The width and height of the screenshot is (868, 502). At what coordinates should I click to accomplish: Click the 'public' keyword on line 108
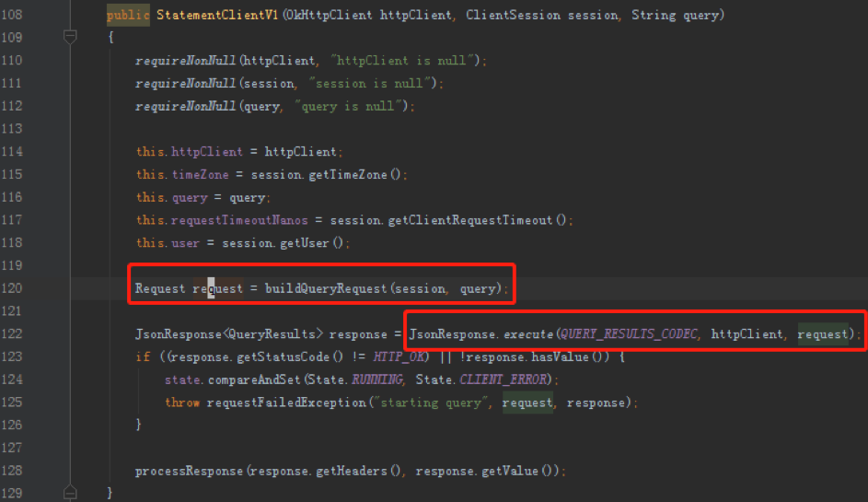click(128, 15)
